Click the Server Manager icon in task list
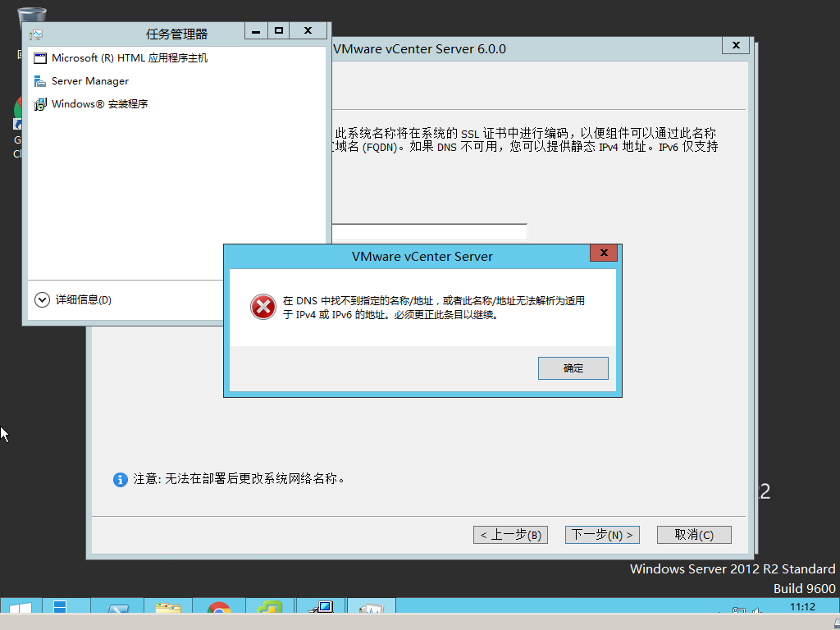Screen dimensions: 840x630 point(39,81)
